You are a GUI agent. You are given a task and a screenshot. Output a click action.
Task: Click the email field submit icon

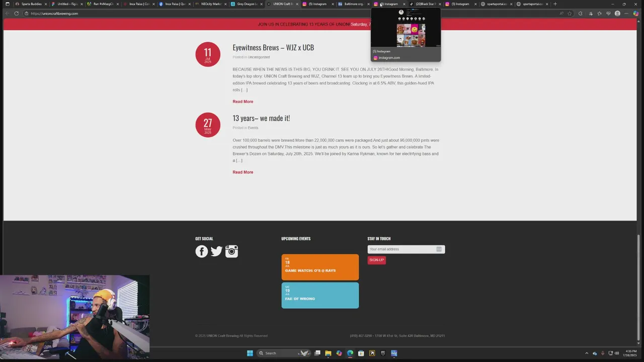[439, 249]
